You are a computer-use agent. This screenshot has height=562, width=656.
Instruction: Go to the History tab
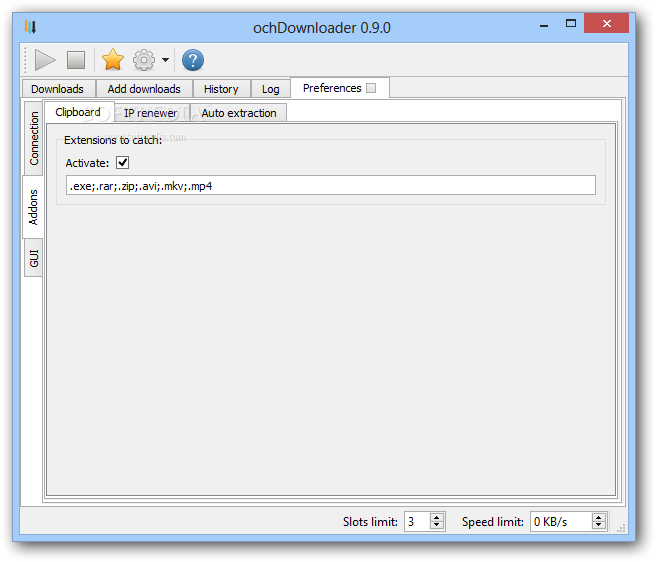(x=221, y=89)
